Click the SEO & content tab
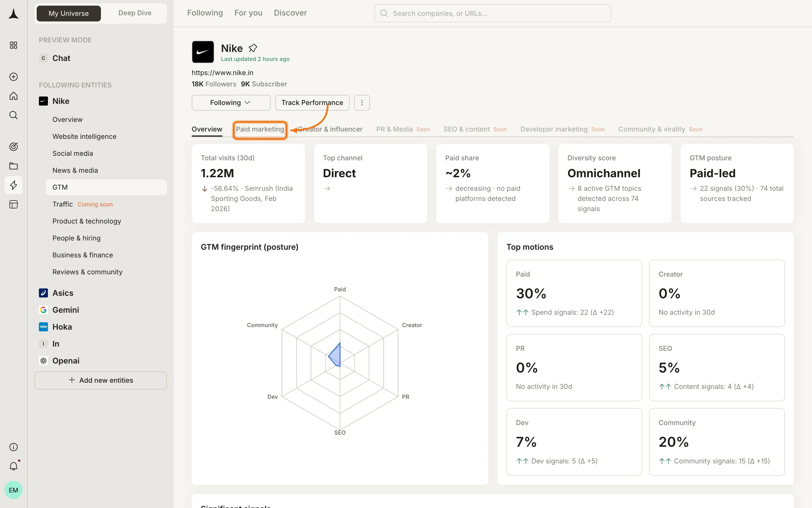This screenshot has height=508, width=812. coord(475,129)
